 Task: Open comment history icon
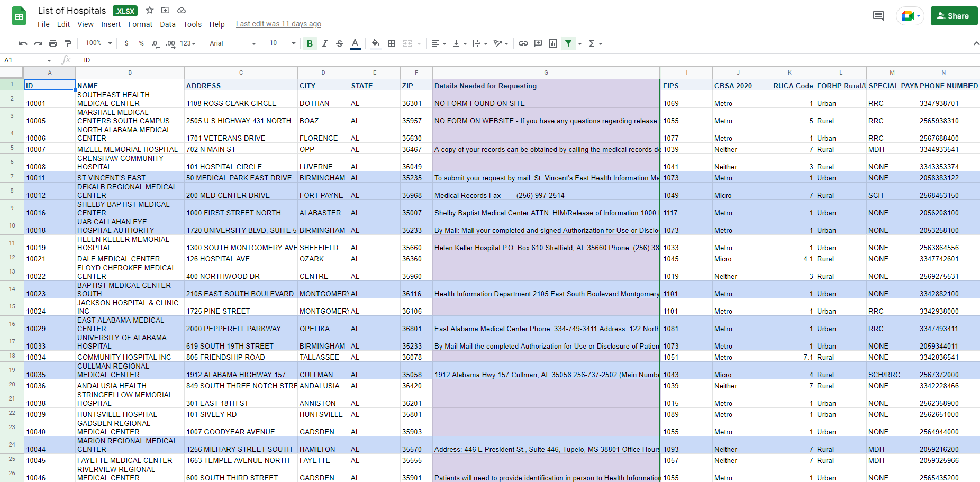pyautogui.click(x=878, y=16)
